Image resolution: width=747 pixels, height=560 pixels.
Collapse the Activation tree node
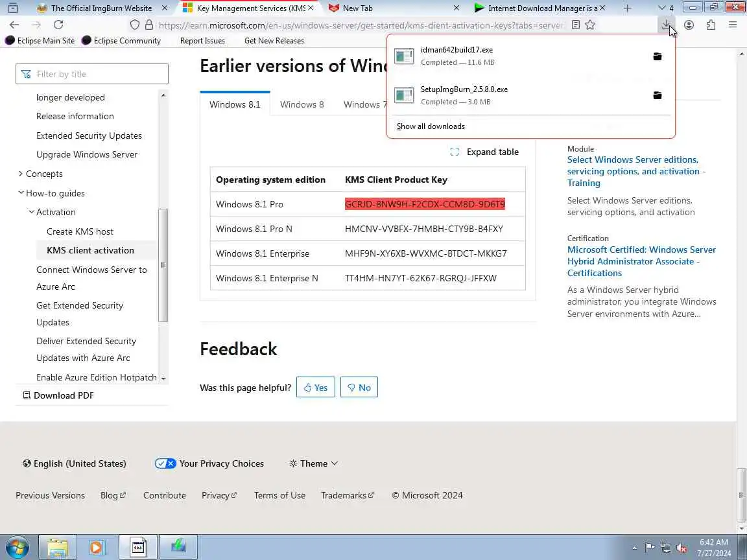tap(31, 212)
